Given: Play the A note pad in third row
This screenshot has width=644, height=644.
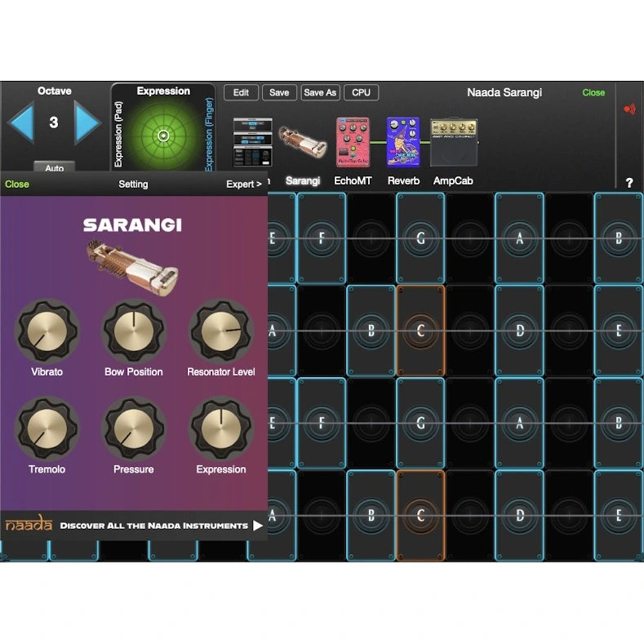Looking at the screenshot, I should 520,423.
